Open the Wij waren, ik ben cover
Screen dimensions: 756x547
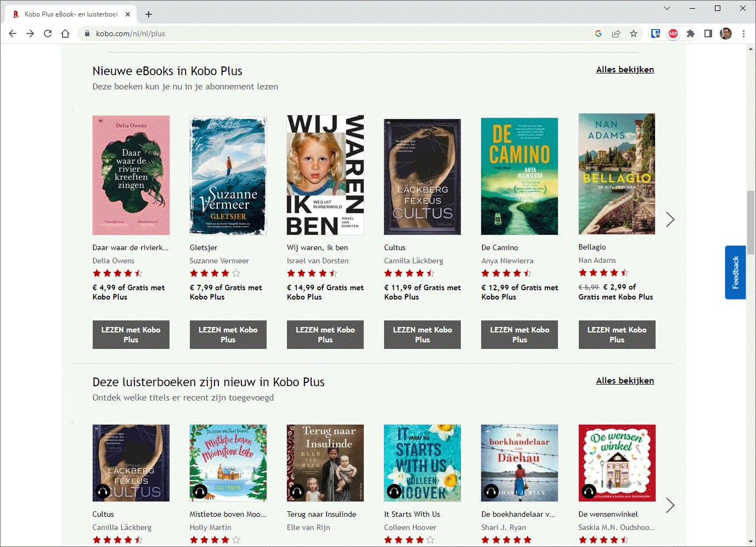click(x=325, y=175)
